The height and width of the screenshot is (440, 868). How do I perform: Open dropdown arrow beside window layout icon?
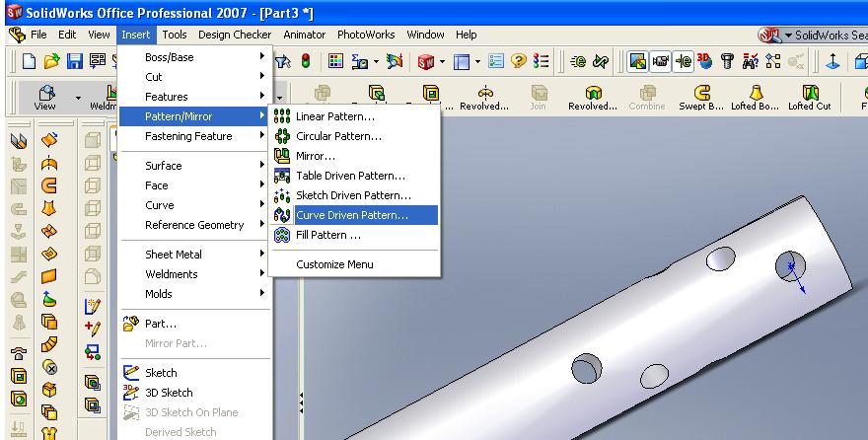(477, 61)
